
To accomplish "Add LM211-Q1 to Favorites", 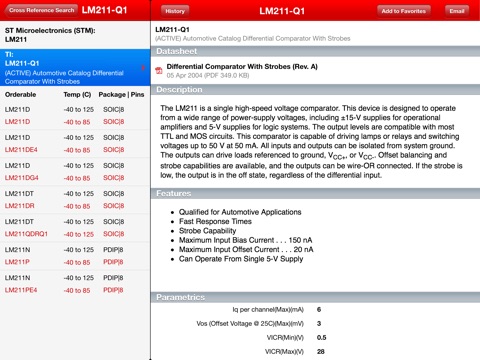I will click(404, 11).
